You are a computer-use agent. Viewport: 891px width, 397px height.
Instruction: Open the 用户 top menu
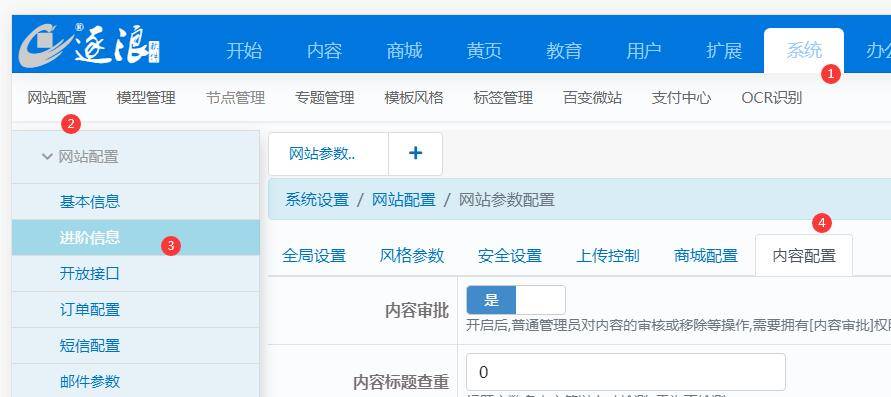click(644, 51)
